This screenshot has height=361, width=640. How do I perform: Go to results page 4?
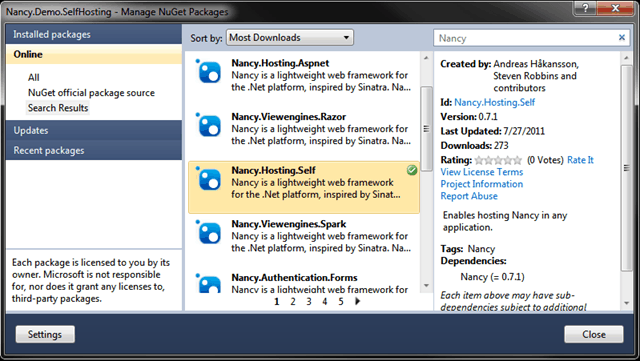324,301
